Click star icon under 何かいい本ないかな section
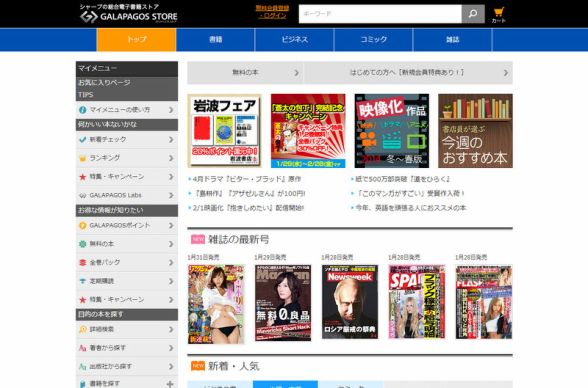Screen dimensions: 588x388 [82, 177]
